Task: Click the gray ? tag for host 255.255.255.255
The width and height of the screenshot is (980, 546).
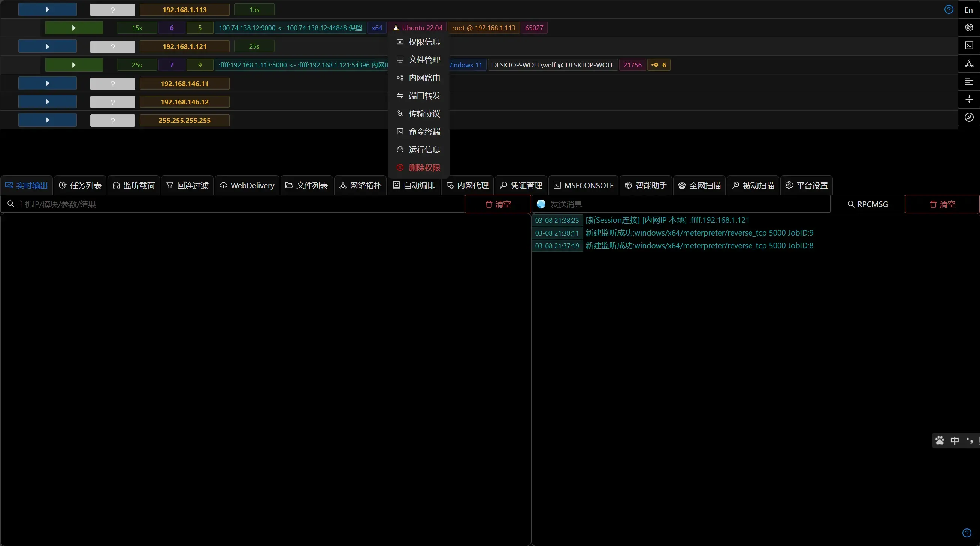Action: pos(113,121)
